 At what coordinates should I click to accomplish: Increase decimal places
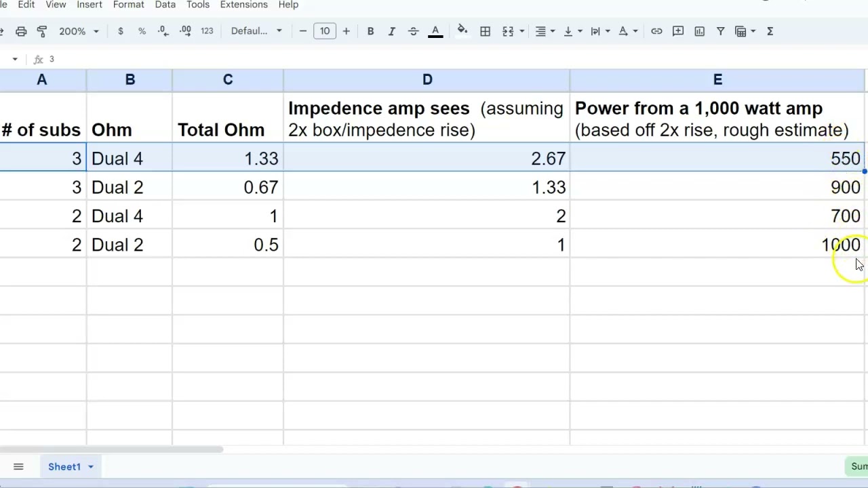[185, 31]
